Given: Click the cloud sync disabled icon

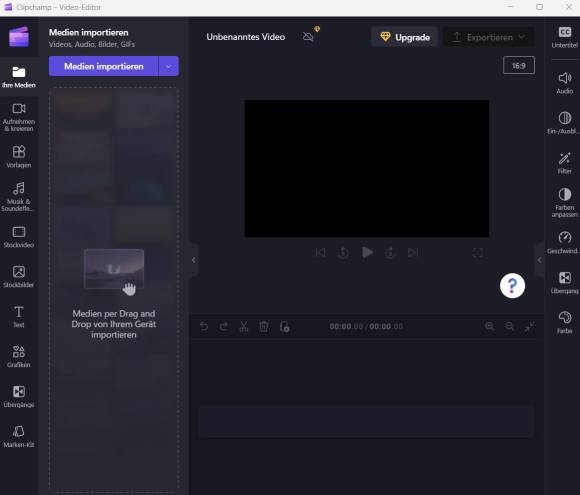Looking at the screenshot, I should (308, 36).
